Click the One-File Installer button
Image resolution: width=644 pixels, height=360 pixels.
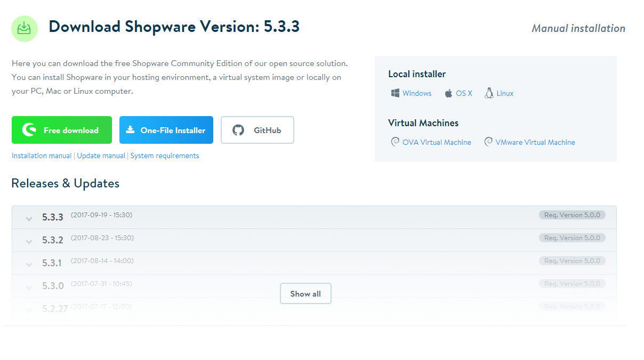tap(166, 130)
